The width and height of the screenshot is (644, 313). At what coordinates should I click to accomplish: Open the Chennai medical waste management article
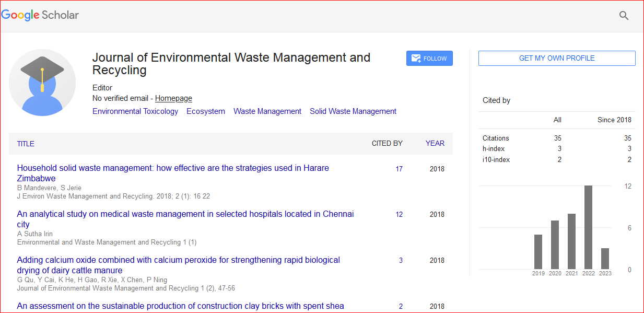coord(185,214)
